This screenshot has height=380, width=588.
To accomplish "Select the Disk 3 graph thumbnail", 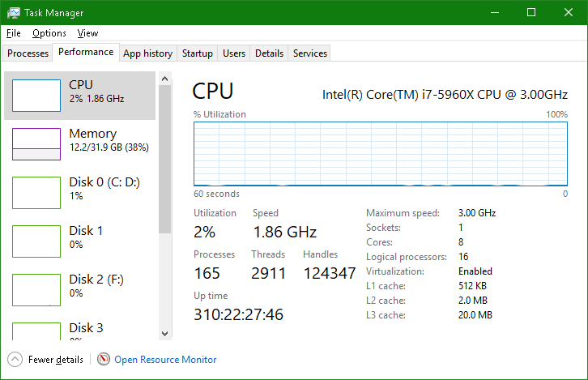I will click(x=36, y=331).
